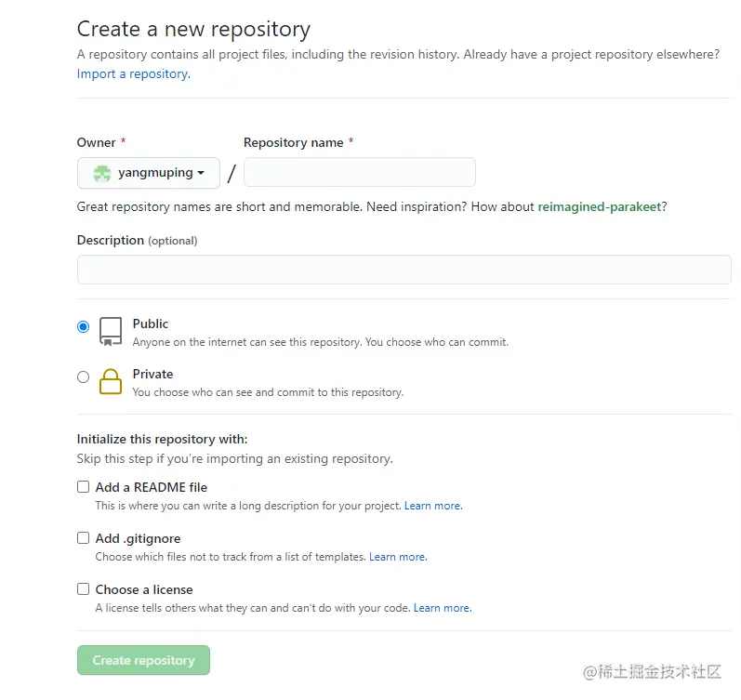The height and width of the screenshot is (700, 741).
Task: Click the Public option label
Action: (x=151, y=324)
